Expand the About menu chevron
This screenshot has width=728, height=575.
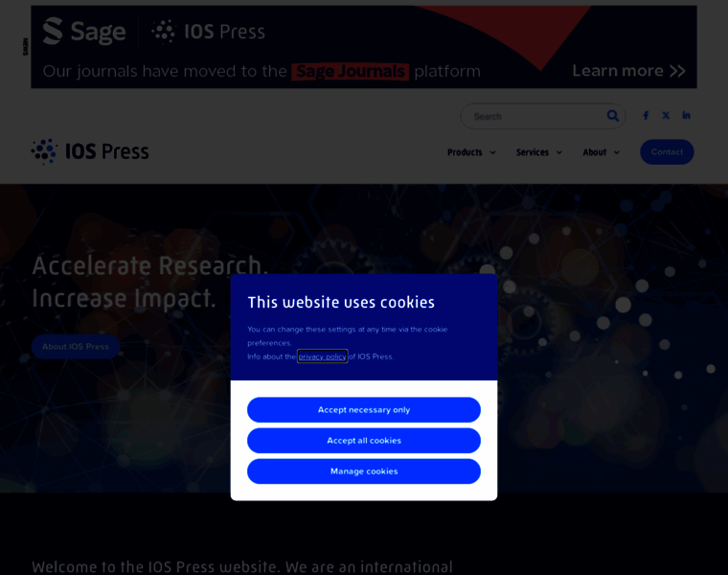coord(617,152)
